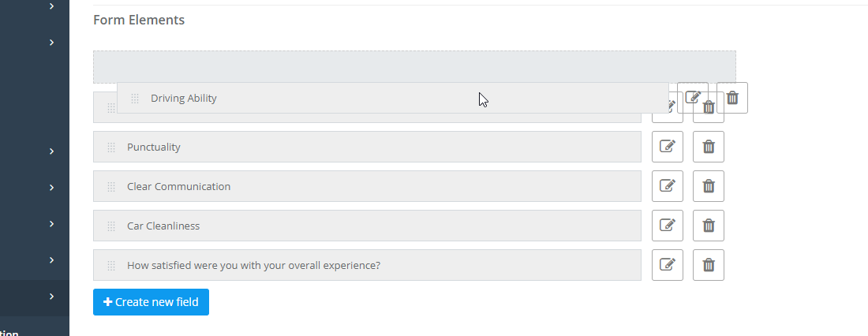Image resolution: width=868 pixels, height=336 pixels.
Task: Expand the highlighted sidebar menu chevron
Action: [51, 296]
